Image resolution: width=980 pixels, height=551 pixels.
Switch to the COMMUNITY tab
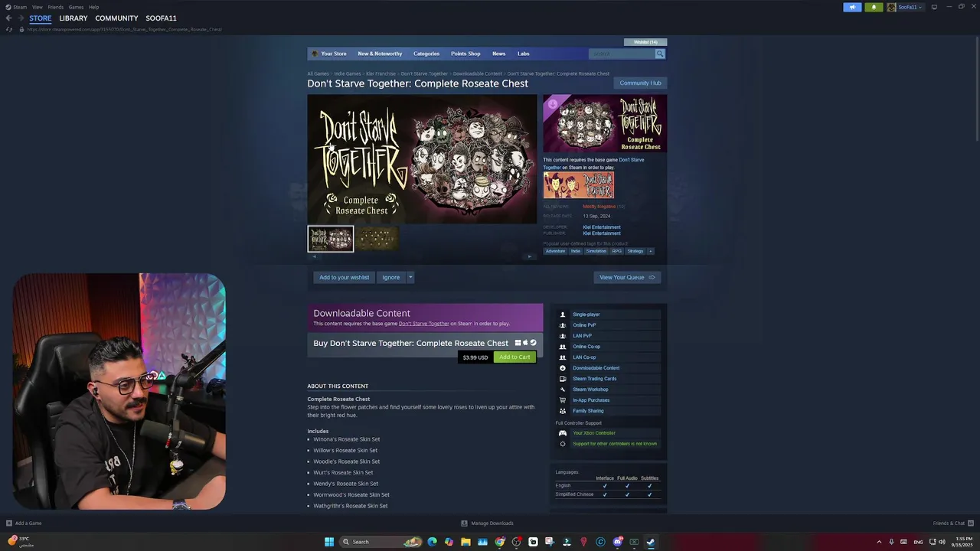tap(116, 18)
